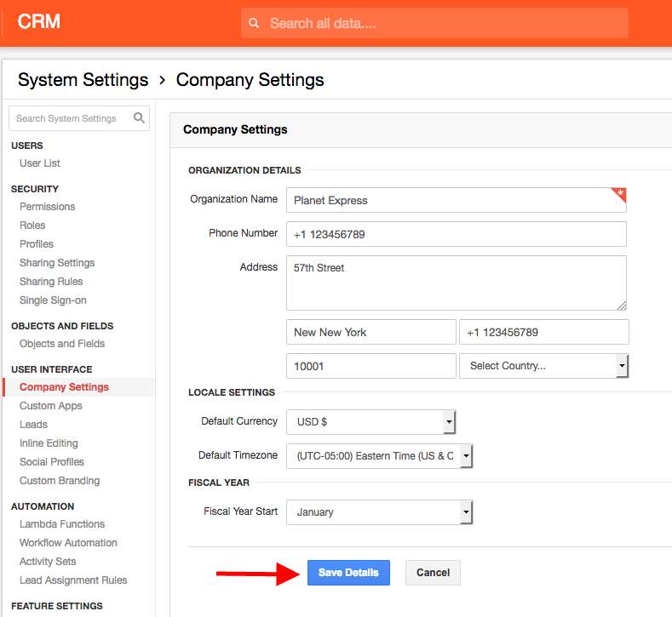
Task: Open Lead Assignment Rules
Action: (73, 580)
